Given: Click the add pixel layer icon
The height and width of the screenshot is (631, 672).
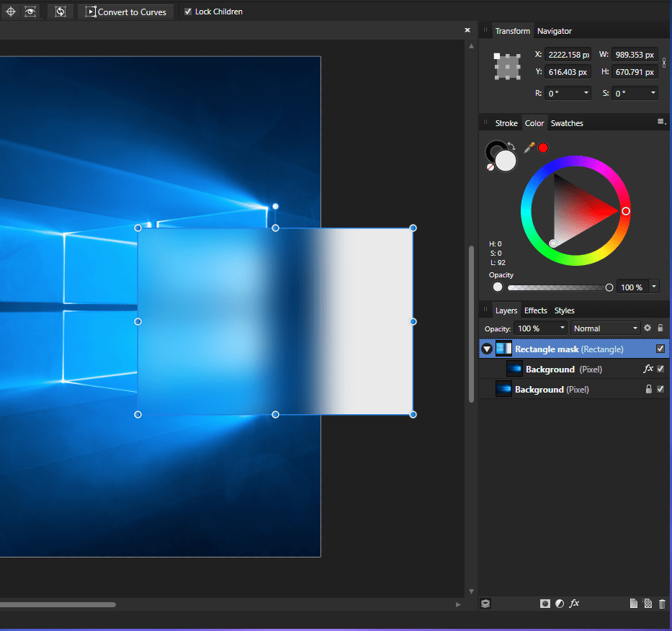Looking at the screenshot, I should coord(648,604).
